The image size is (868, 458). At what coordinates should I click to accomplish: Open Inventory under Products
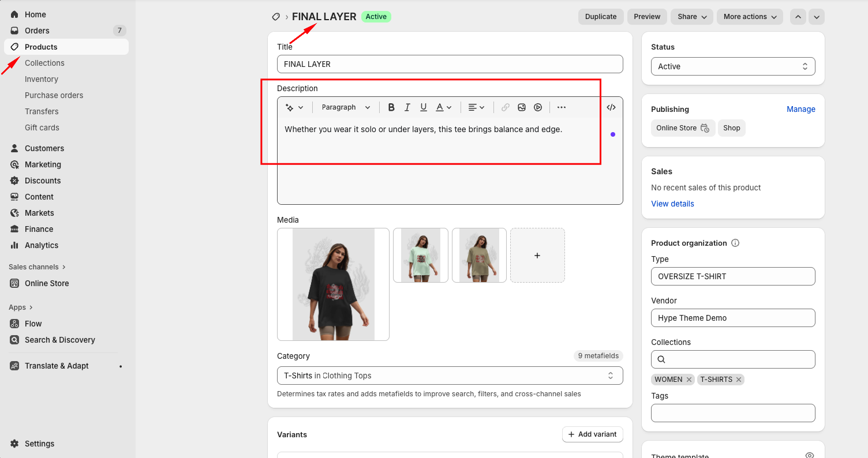[x=42, y=79]
